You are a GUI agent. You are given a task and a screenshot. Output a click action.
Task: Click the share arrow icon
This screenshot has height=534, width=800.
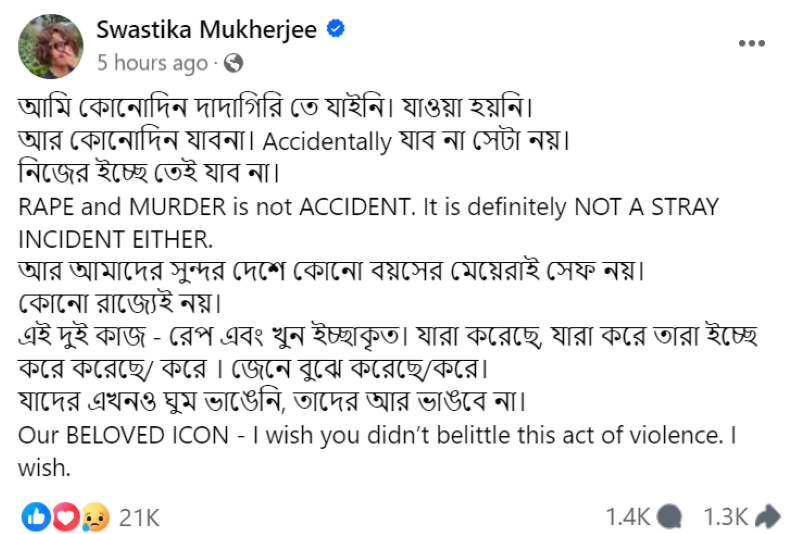pos(769,517)
